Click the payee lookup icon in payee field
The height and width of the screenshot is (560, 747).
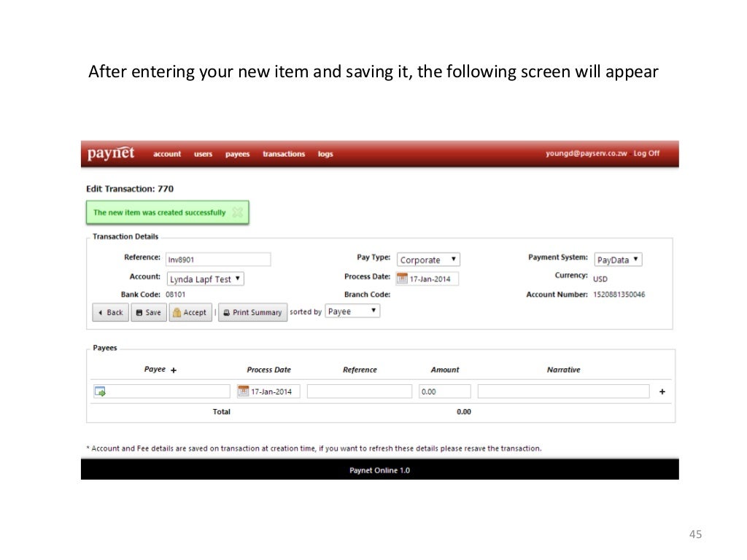pyautogui.click(x=100, y=392)
